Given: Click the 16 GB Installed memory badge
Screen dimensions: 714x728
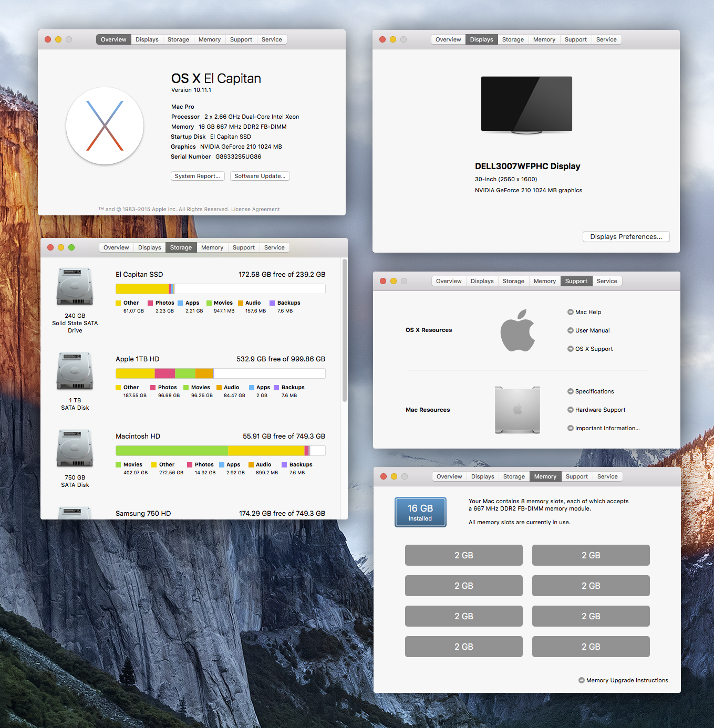Looking at the screenshot, I should coord(420,512).
